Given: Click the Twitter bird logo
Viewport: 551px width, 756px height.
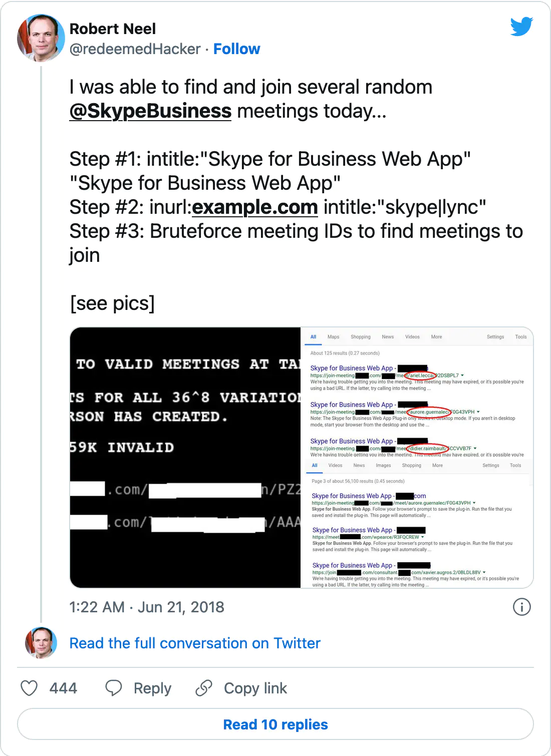Looking at the screenshot, I should (521, 27).
